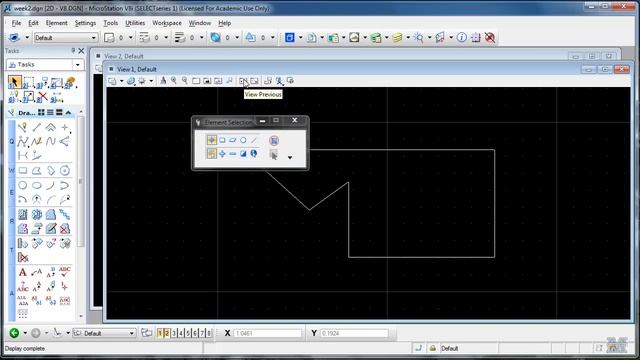Select Circle method in Element Selection
640x360 pixels.
243,140
